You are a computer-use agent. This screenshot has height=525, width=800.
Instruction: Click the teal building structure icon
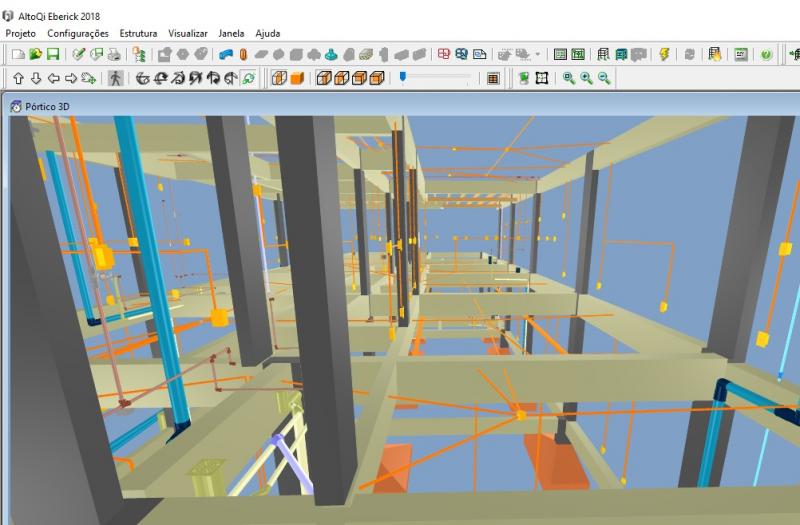(x=621, y=54)
